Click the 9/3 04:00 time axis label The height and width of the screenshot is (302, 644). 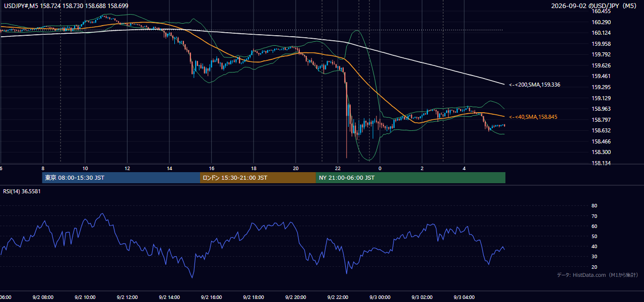tap(464, 297)
